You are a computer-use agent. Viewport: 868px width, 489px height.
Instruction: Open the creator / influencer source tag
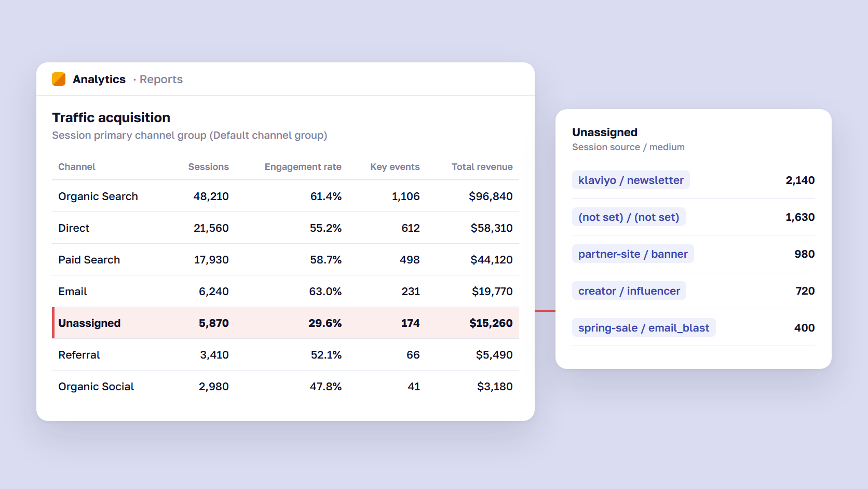coord(629,291)
